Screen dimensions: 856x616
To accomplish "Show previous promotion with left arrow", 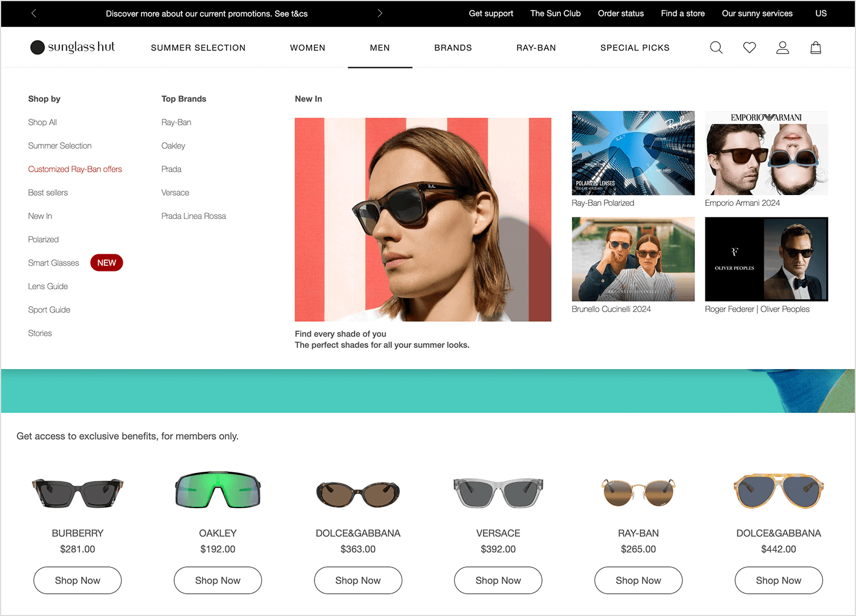I will point(34,13).
